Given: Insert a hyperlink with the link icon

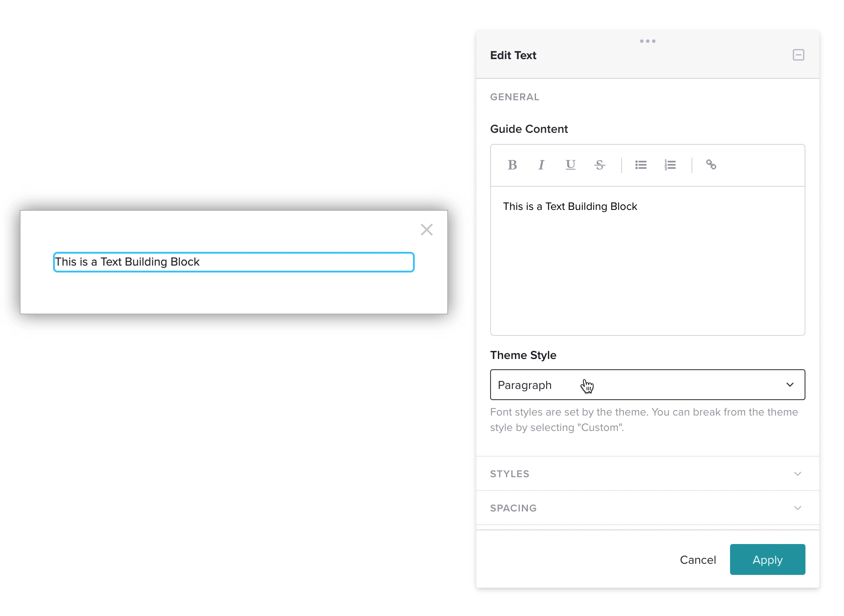Looking at the screenshot, I should [x=711, y=165].
